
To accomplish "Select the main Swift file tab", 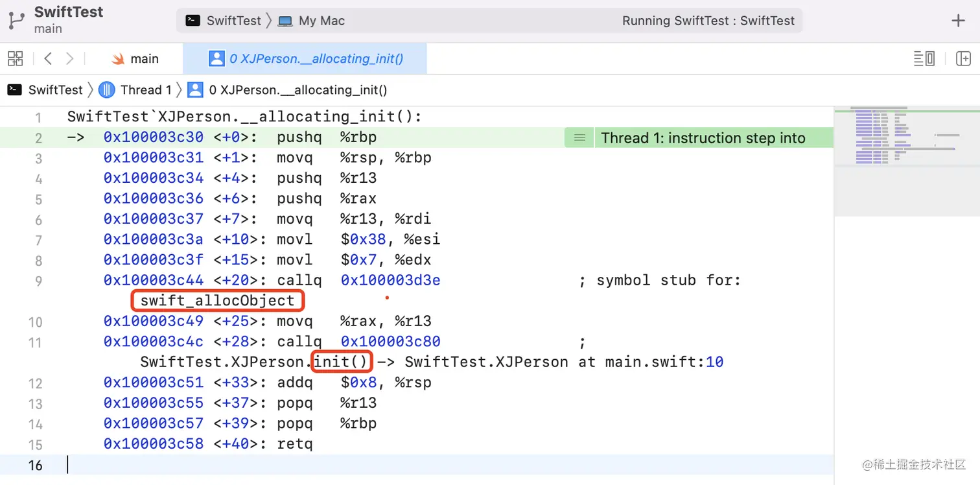I will point(135,59).
